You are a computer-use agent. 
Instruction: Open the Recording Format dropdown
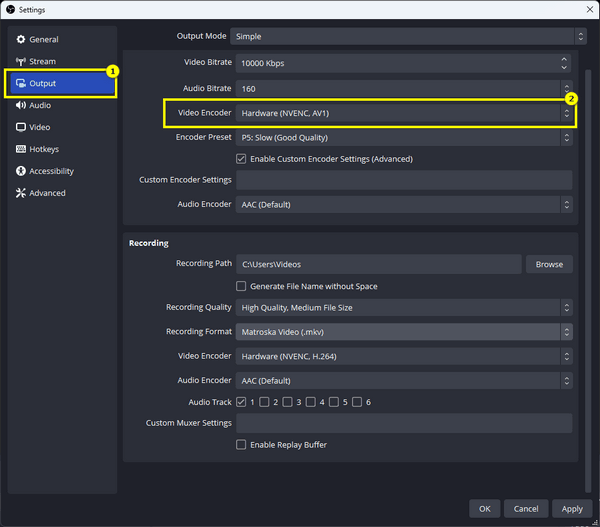point(404,332)
